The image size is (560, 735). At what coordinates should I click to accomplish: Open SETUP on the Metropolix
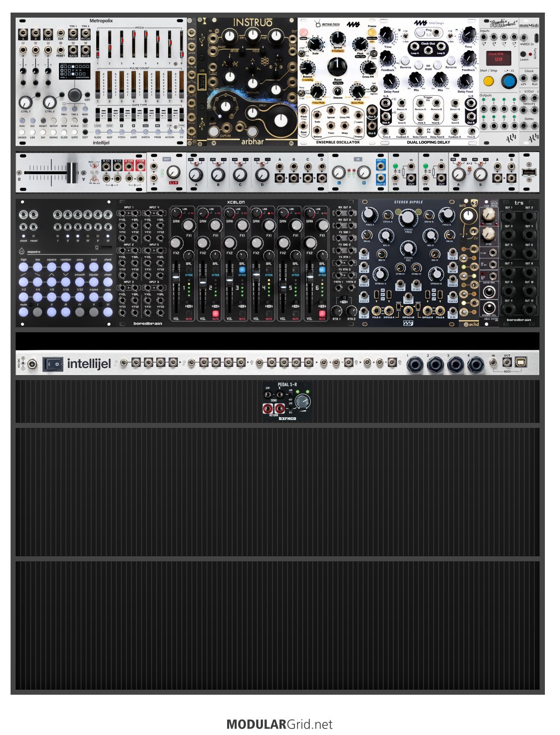53,121
